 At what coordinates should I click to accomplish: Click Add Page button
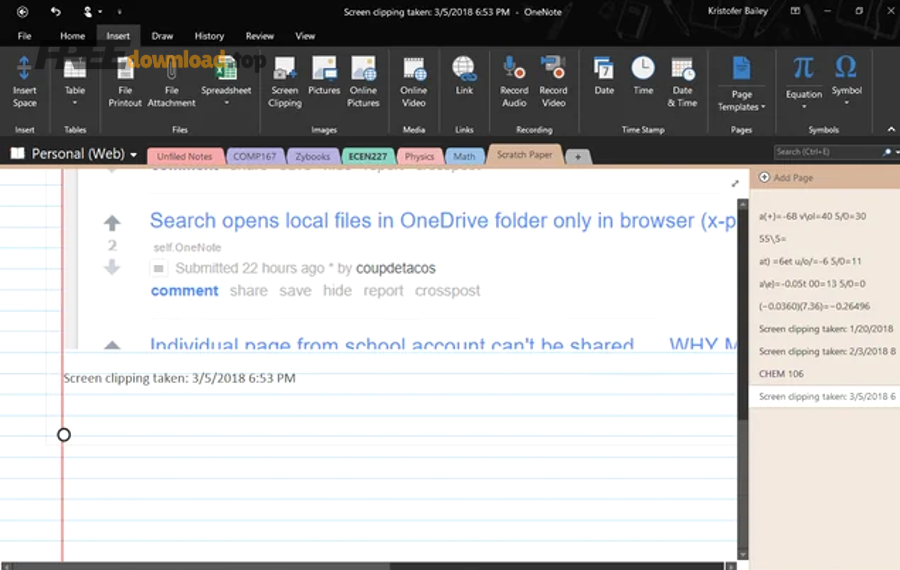tap(786, 178)
